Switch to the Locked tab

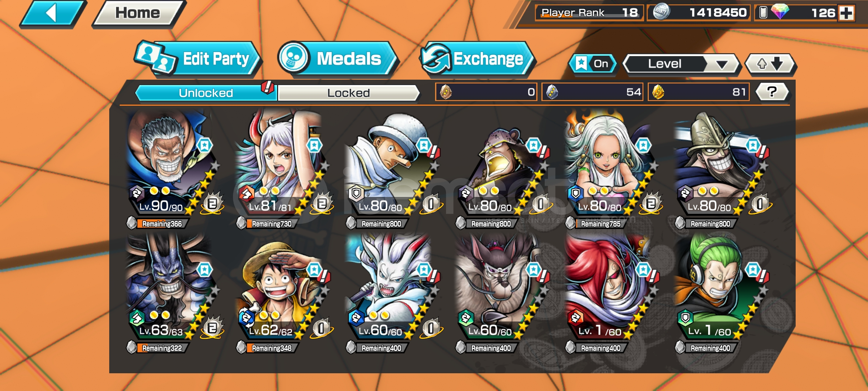coord(348,93)
